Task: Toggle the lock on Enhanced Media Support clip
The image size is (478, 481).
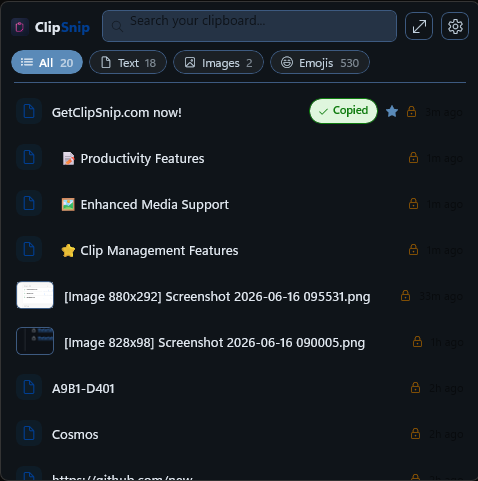Action: tap(413, 204)
